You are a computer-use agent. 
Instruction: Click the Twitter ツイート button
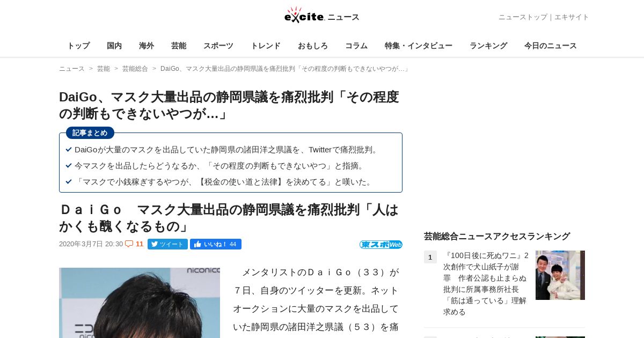point(167,244)
